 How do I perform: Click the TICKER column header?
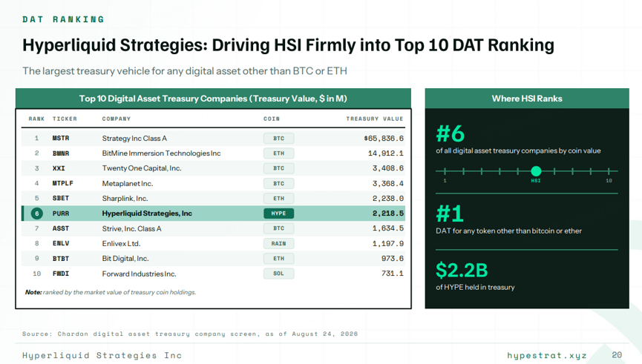65,119
